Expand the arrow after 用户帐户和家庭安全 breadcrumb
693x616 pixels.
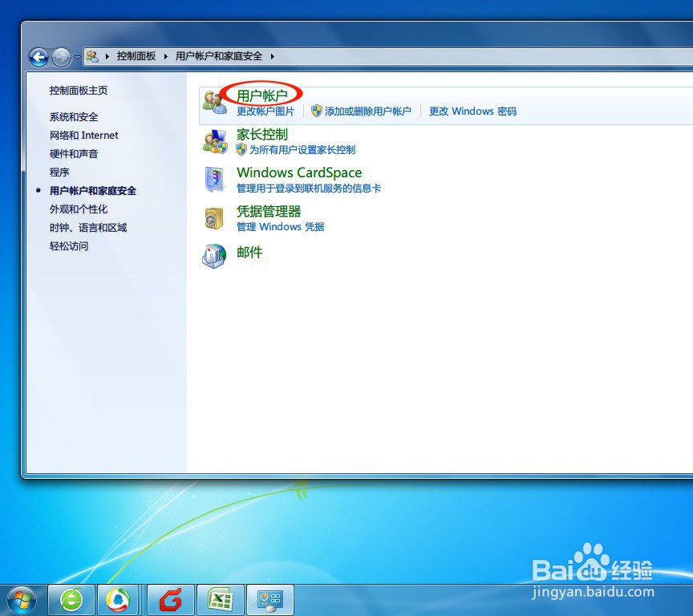(272, 56)
